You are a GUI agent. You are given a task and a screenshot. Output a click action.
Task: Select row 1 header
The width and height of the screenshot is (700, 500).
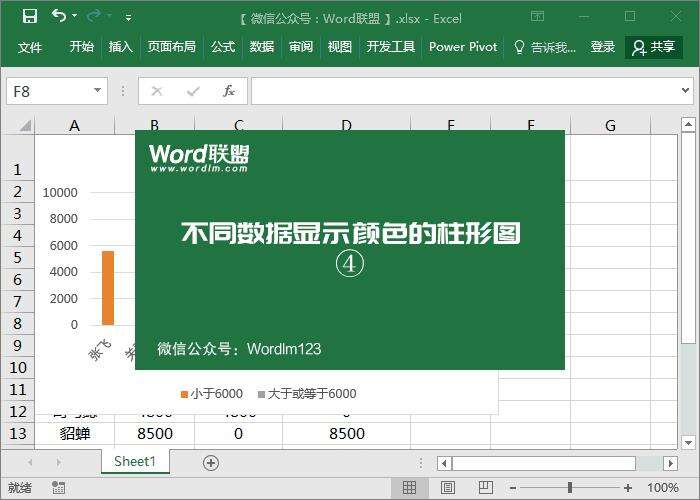coord(17,157)
